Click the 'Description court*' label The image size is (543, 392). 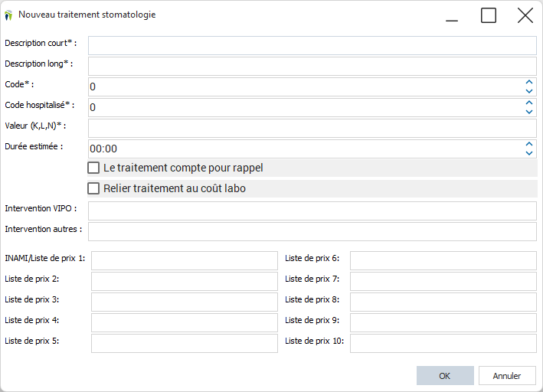[x=41, y=44]
